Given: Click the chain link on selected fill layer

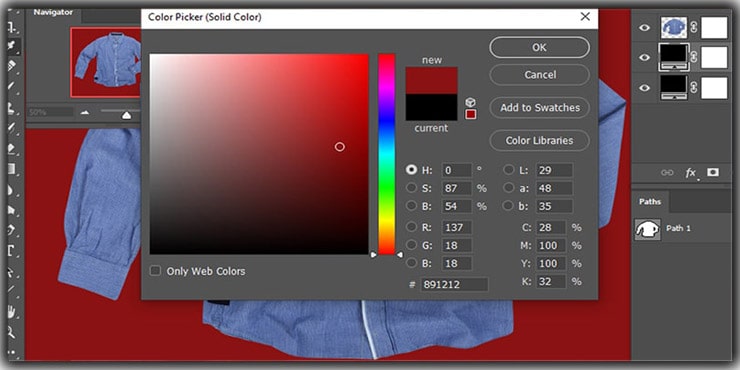Looking at the screenshot, I should [x=693, y=57].
